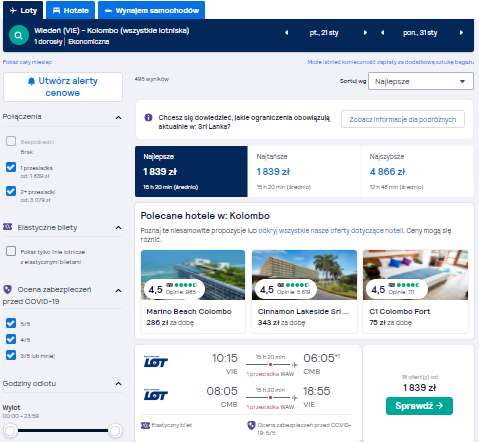Screen dimensions: 479x442
Task: Click the LOT airline logo for 08:05 flight
Action: 156,395
